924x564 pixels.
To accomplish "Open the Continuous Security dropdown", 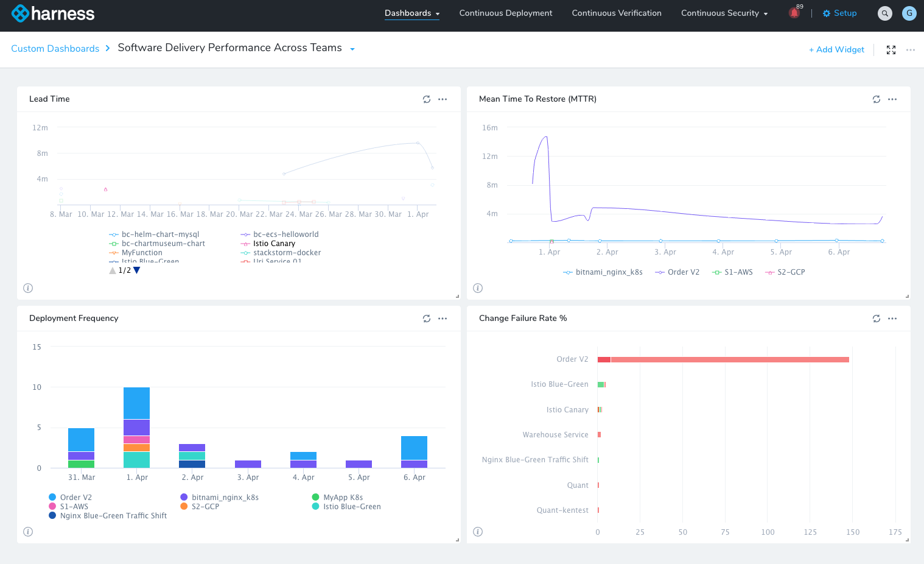I will coord(724,13).
